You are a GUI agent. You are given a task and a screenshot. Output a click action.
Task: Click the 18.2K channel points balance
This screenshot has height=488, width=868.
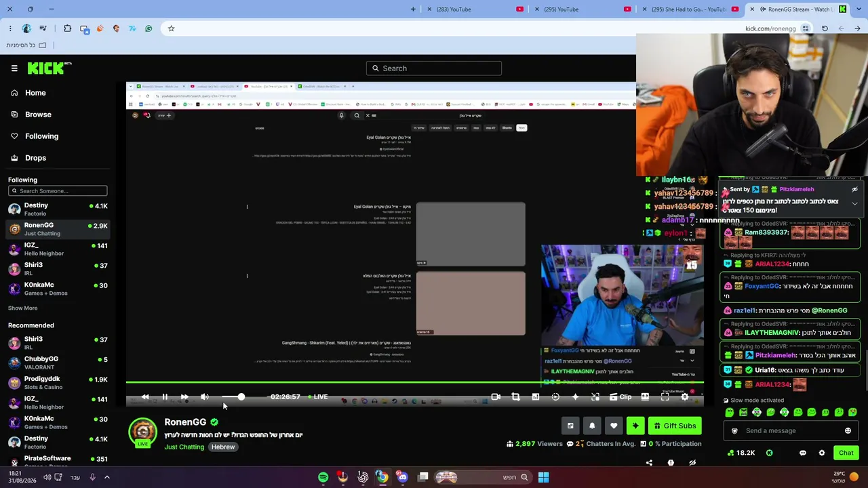click(x=741, y=453)
